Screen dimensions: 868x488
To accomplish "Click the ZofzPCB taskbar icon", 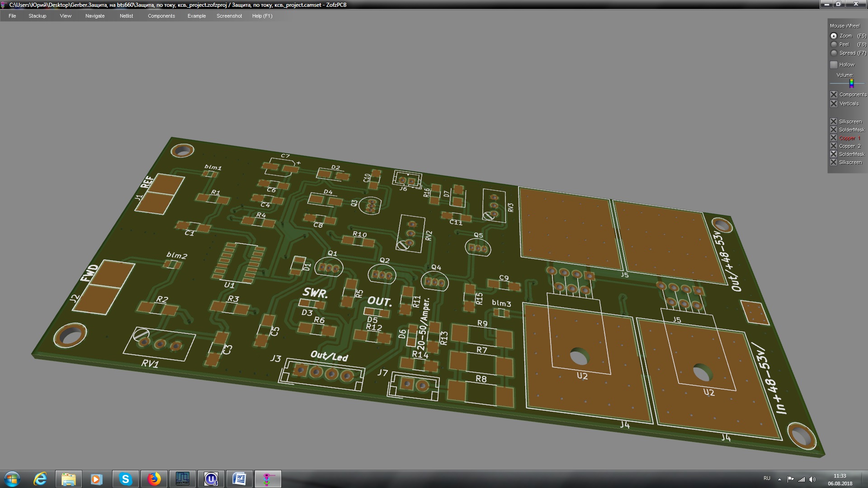I will pyautogui.click(x=268, y=479).
